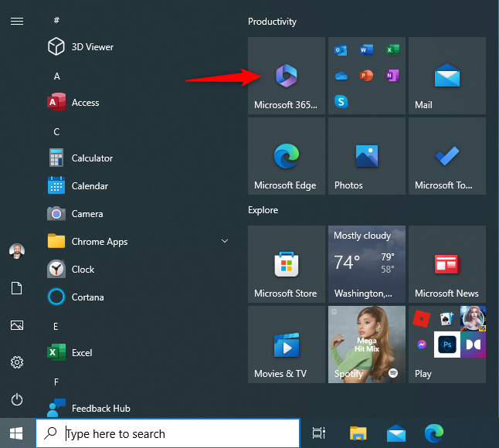Launch Excel from the Office folder tile

pos(392,50)
